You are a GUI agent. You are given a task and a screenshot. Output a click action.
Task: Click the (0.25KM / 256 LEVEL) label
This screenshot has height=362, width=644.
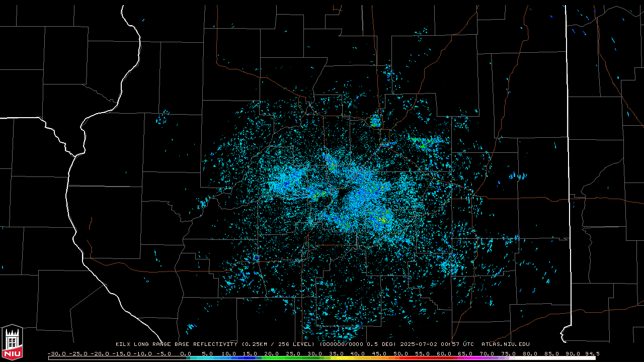[x=278, y=344]
